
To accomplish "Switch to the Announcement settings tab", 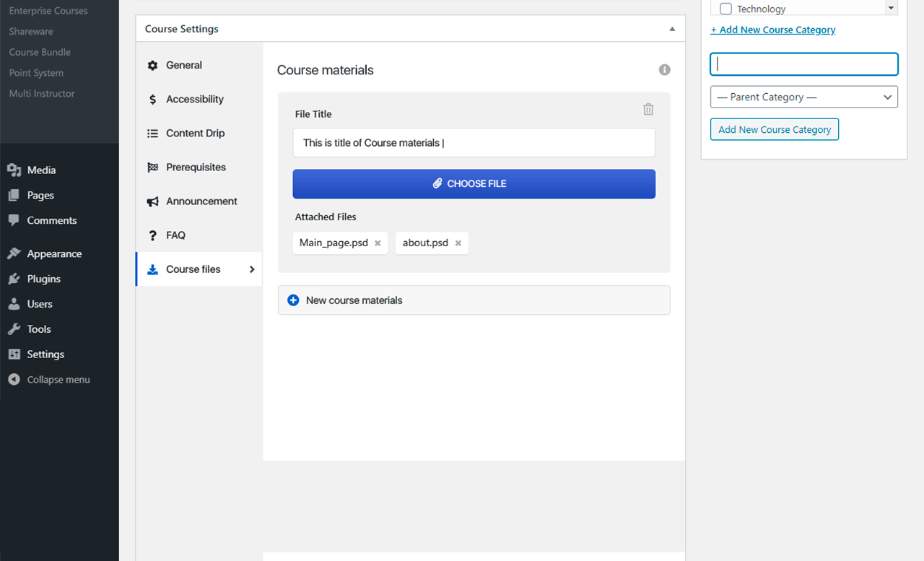I will (201, 201).
